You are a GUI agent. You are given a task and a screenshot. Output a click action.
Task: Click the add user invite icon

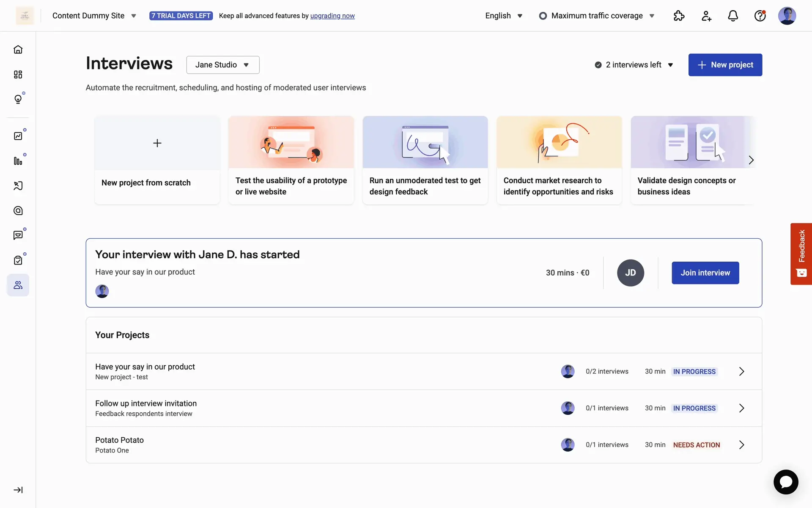pyautogui.click(x=706, y=16)
